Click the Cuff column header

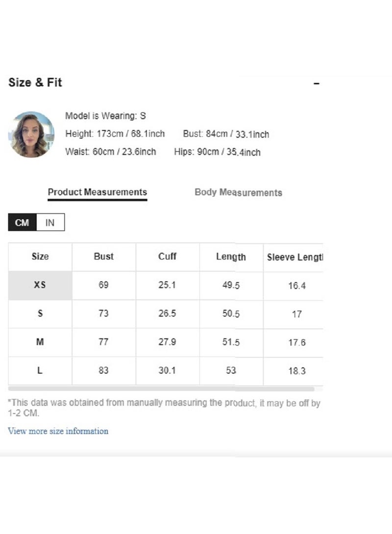[168, 257]
